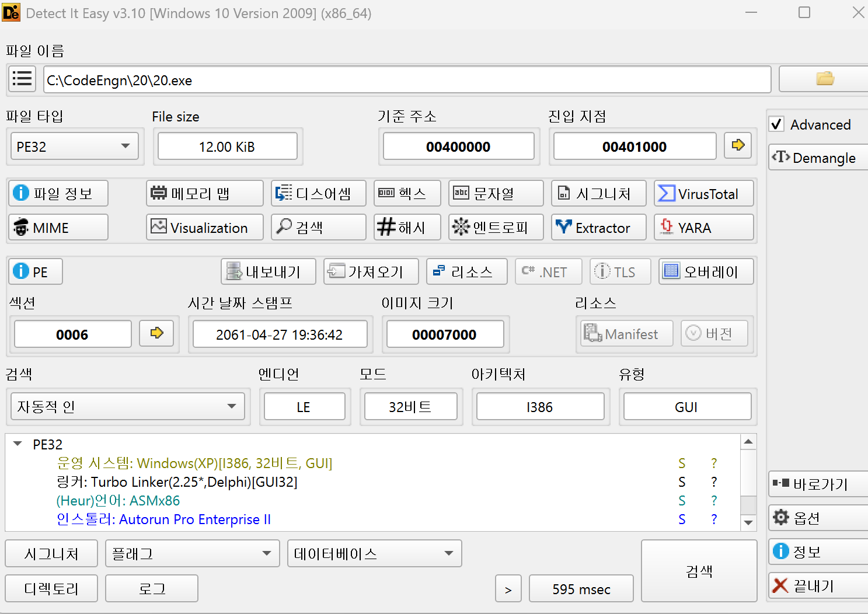Open the 엔트로피 entropy view

pos(496,227)
